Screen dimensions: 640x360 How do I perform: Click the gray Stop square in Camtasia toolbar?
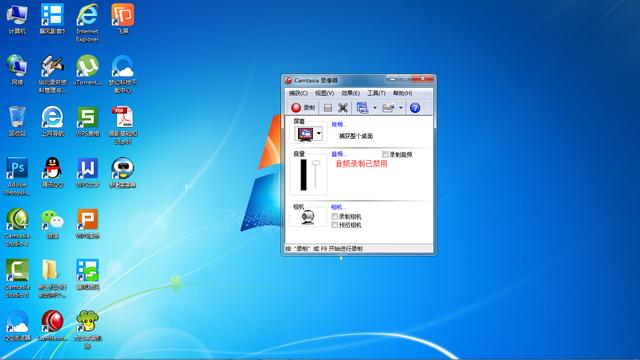click(327, 108)
